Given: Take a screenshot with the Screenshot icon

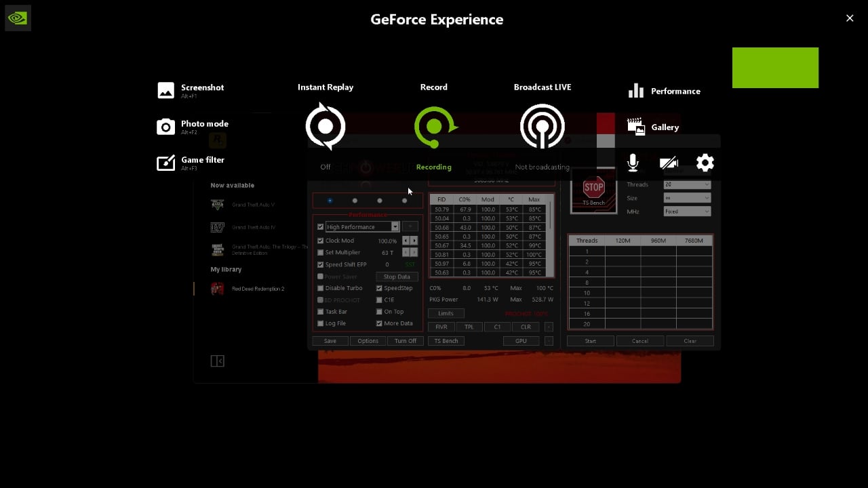Looking at the screenshot, I should point(166,90).
